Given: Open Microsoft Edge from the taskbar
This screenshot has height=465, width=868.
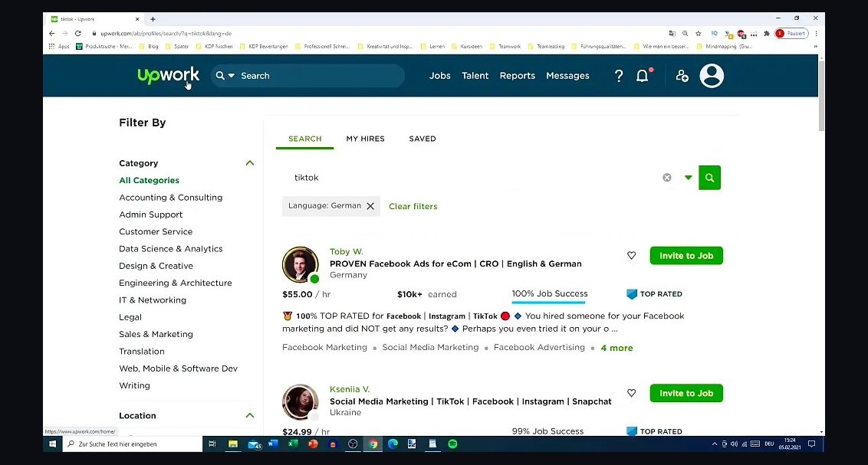Looking at the screenshot, I should 393,444.
